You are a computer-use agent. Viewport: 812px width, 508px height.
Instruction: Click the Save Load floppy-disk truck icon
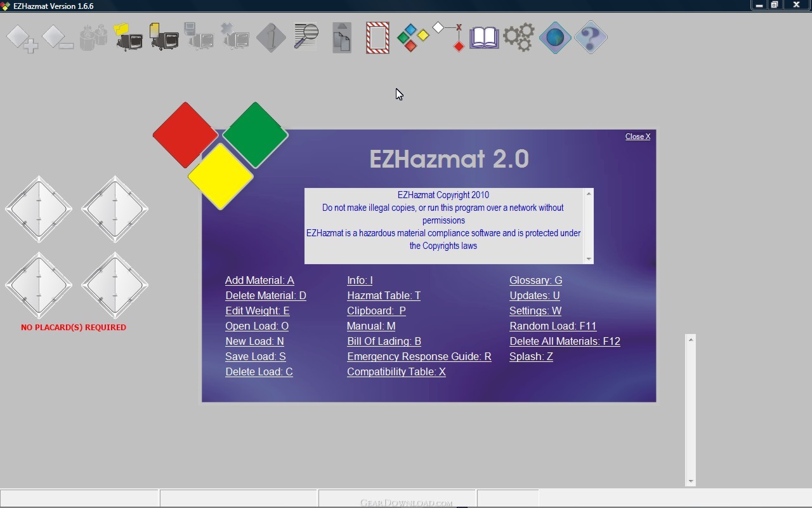tap(199, 36)
